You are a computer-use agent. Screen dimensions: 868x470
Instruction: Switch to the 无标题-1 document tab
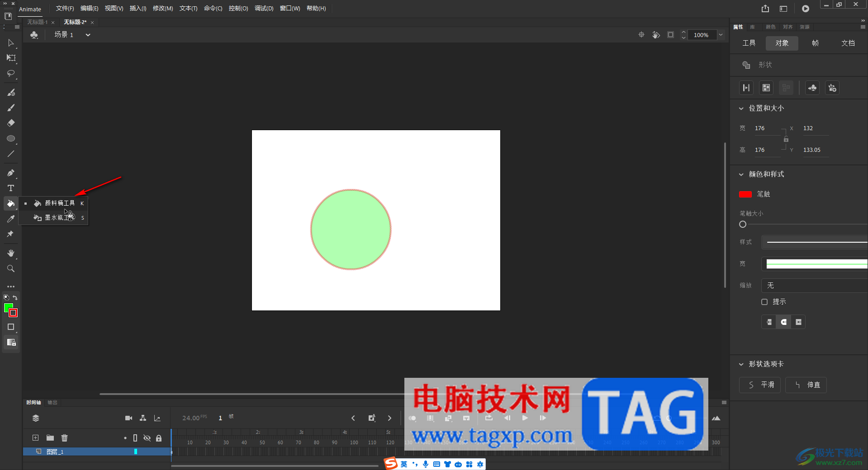[x=38, y=22]
